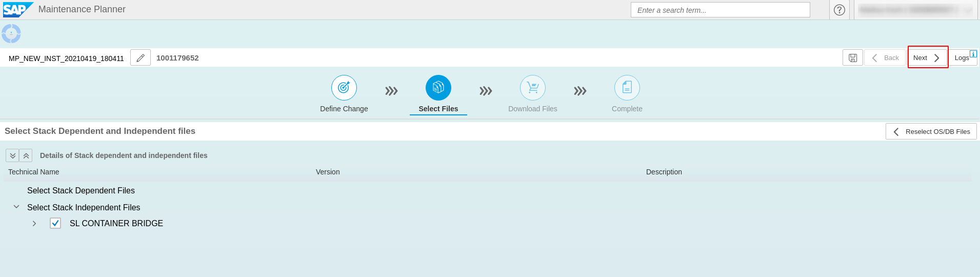This screenshot has height=277, width=980.
Task: Open the blurred user account dropdown
Action: (x=915, y=10)
